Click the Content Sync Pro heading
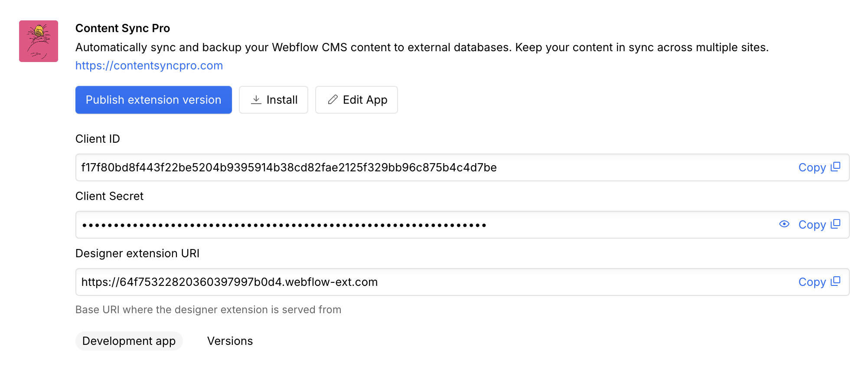868x380 pixels. click(x=123, y=28)
